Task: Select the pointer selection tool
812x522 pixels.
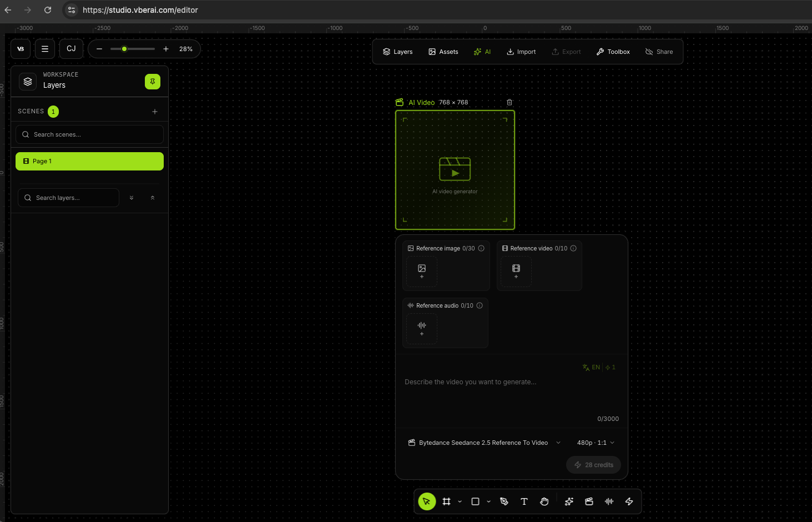Action: [x=427, y=501]
